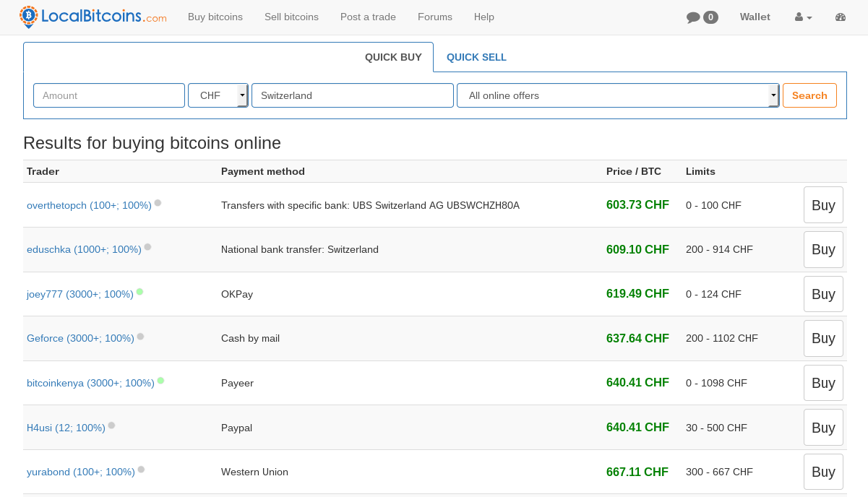868x497 pixels.
Task: Open yurabond trader profile link
Action: click(x=80, y=472)
